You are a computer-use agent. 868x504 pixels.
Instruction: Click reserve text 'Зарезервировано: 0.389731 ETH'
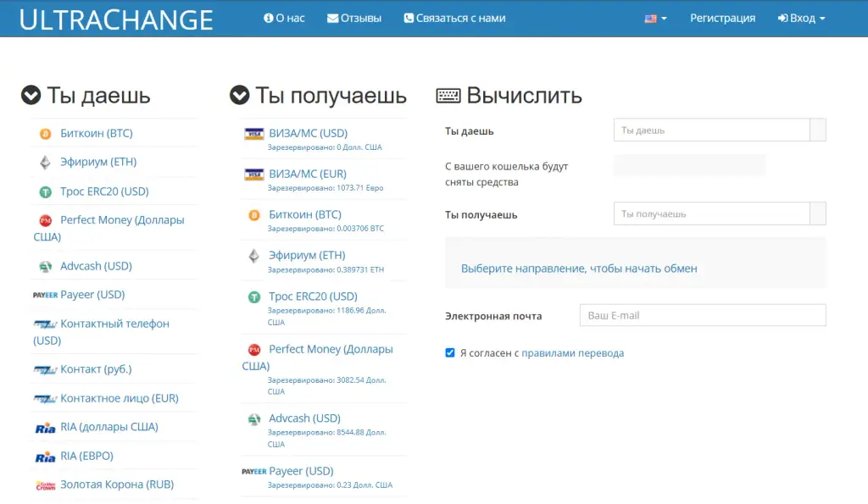click(x=325, y=270)
